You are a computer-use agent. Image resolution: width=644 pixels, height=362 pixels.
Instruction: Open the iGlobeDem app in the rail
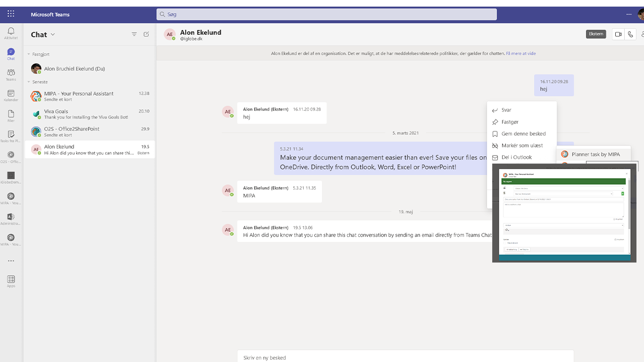11,178
